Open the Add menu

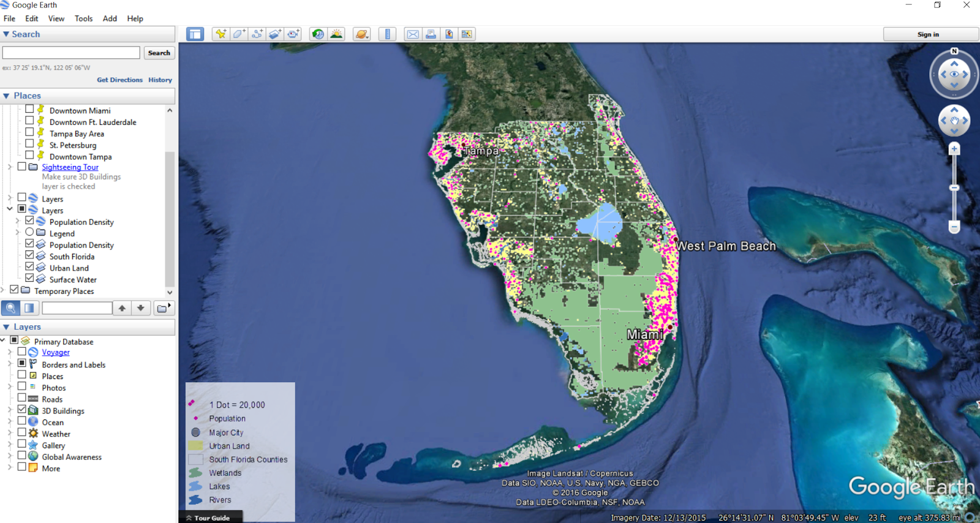point(110,18)
